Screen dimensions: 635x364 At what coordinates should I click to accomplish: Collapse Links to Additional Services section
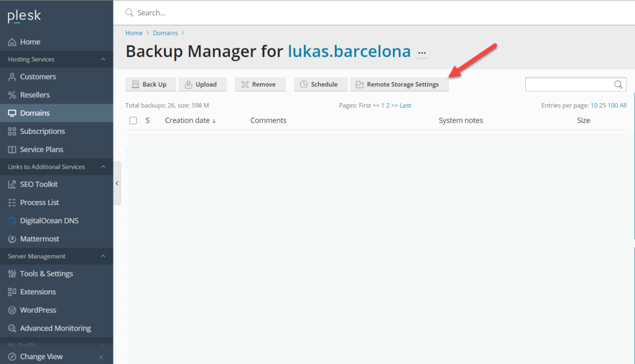point(103,167)
